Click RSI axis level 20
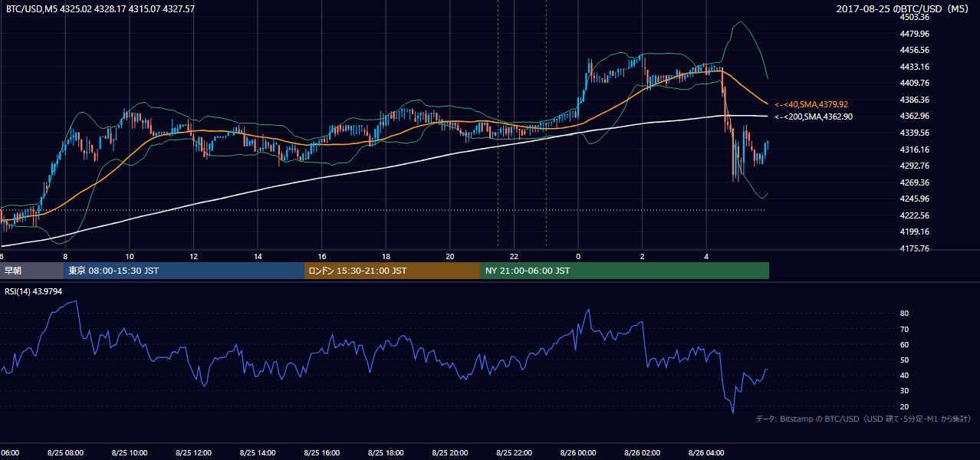 pyautogui.click(x=905, y=406)
